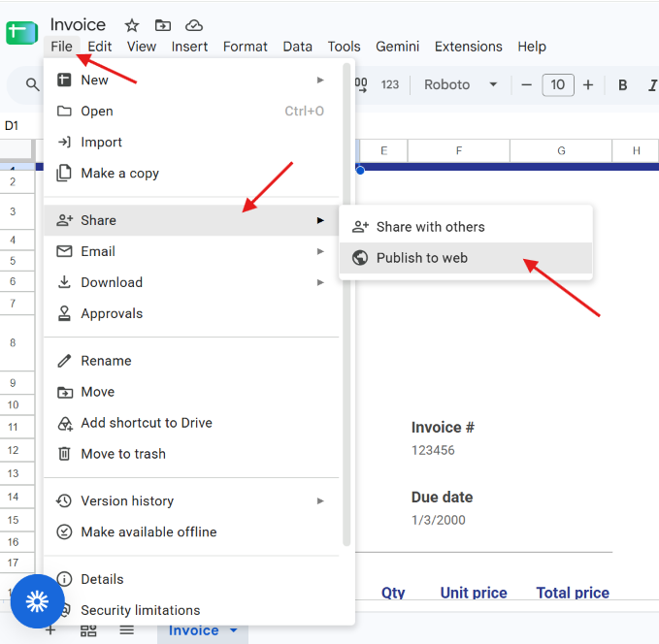Open the Roboto font dropdown
This screenshot has width=659, height=644.
[x=461, y=84]
